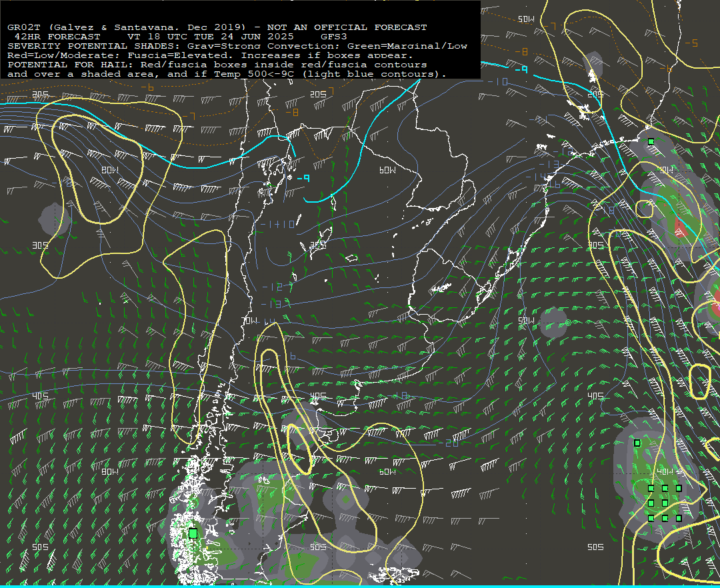Click the orange -5 contour label
720x588 pixels.
tap(691, 43)
